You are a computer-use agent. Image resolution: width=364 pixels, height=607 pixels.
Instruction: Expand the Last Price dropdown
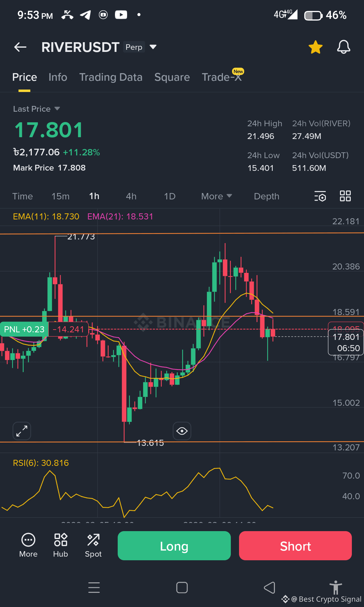(36, 109)
